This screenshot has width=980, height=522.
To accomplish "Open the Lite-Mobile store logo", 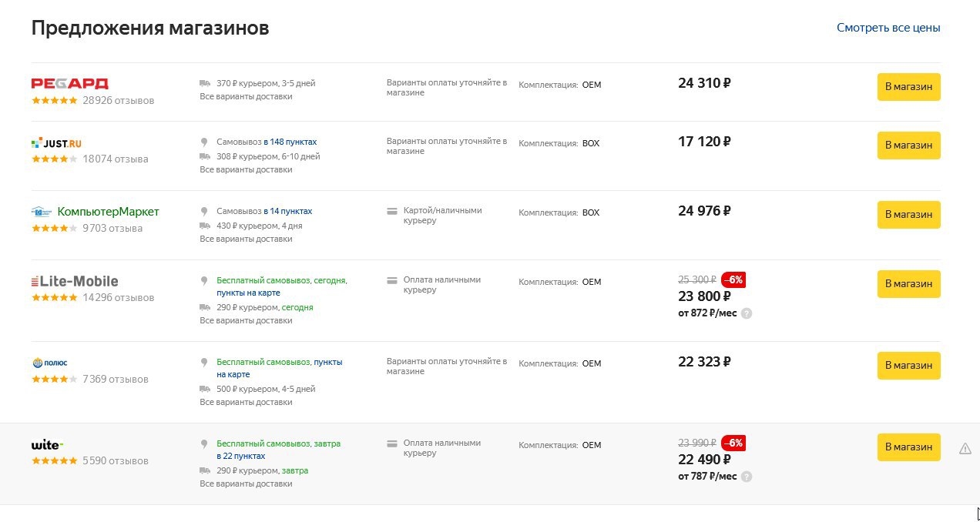I will point(75,281).
